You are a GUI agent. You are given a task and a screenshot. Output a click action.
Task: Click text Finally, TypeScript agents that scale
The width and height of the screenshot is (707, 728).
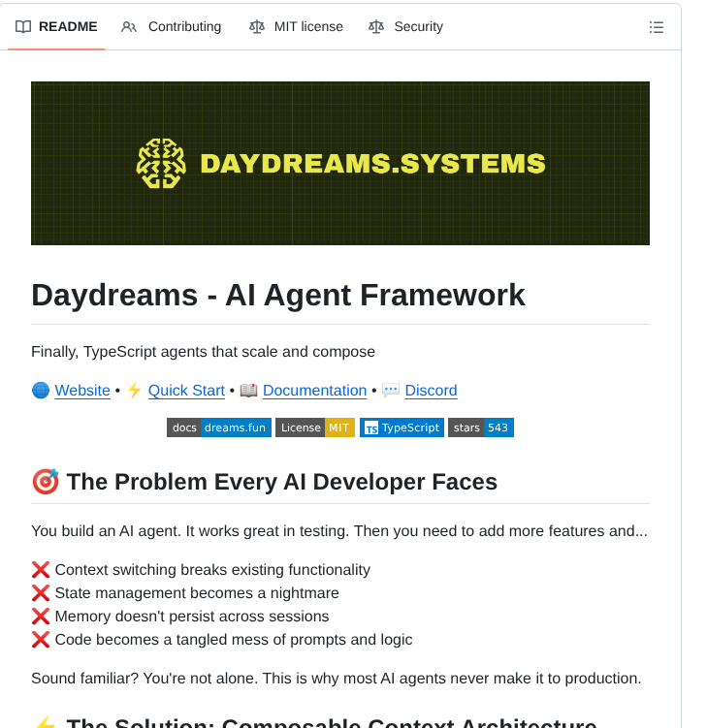(203, 352)
